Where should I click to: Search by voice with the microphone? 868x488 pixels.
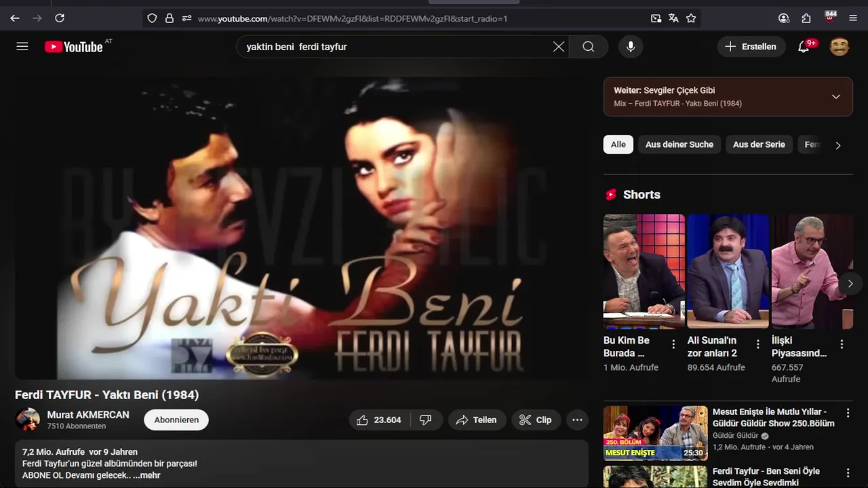631,47
